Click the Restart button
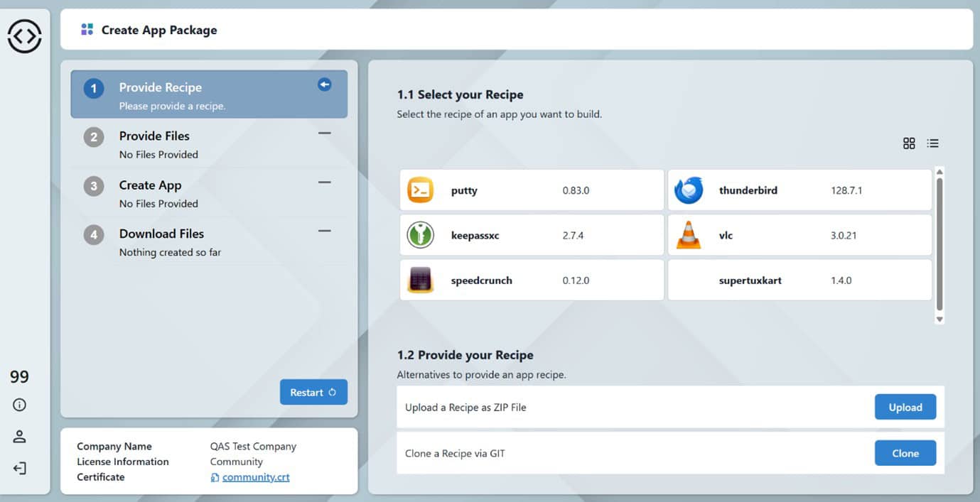The height and width of the screenshot is (502, 980). pyautogui.click(x=313, y=392)
